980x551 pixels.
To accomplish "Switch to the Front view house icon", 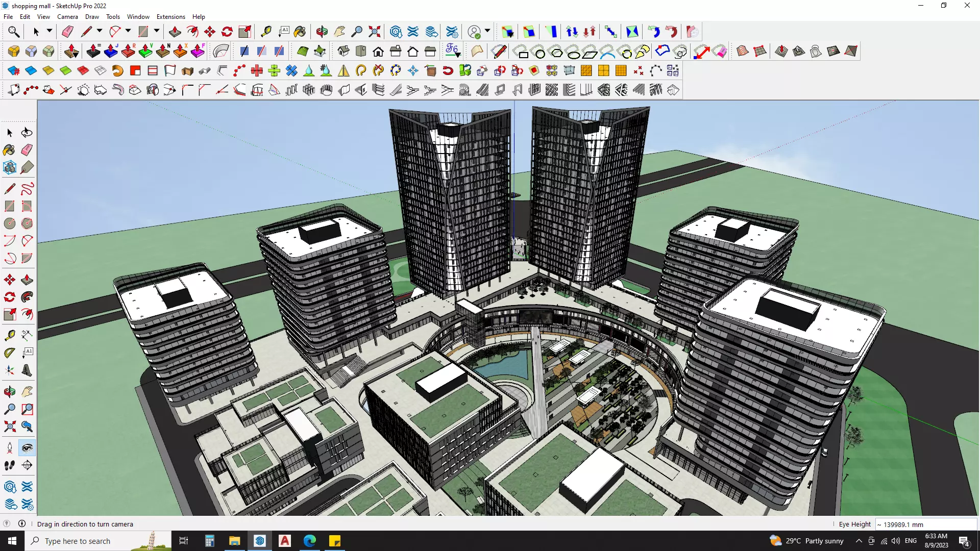I will pos(378,51).
